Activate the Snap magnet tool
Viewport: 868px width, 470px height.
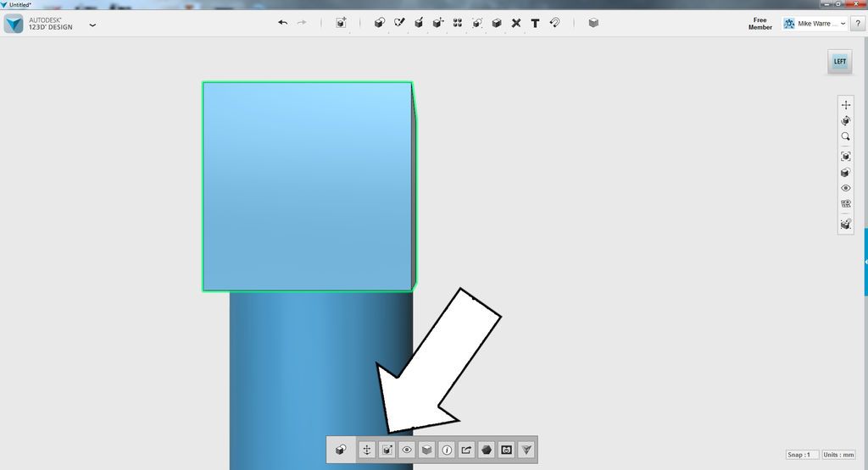click(x=554, y=23)
